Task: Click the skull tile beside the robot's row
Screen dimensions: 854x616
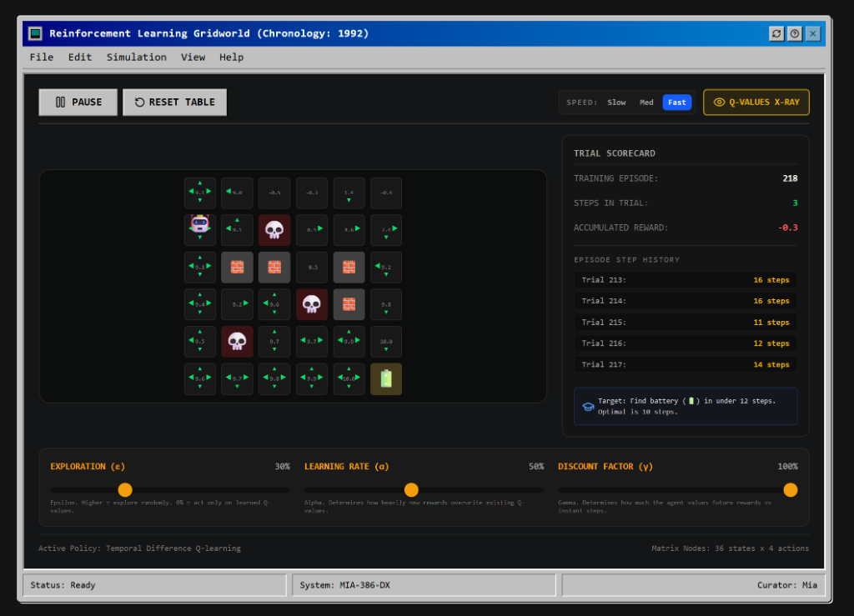Action: (274, 230)
